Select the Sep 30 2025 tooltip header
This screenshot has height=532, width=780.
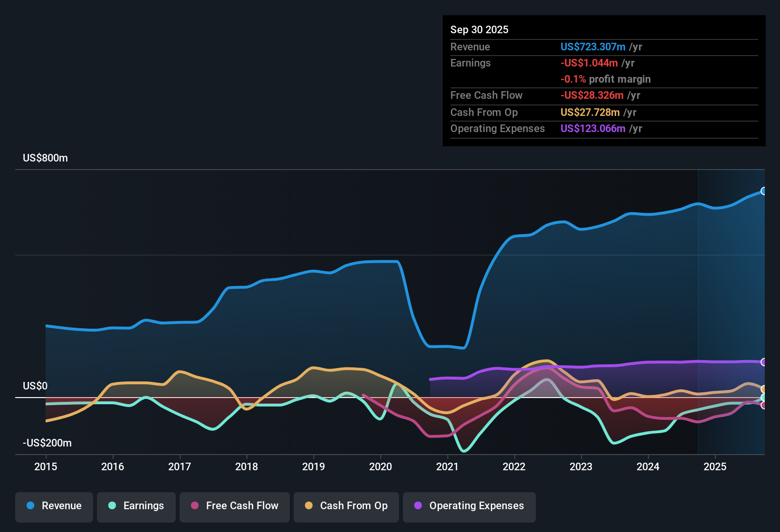click(x=480, y=29)
